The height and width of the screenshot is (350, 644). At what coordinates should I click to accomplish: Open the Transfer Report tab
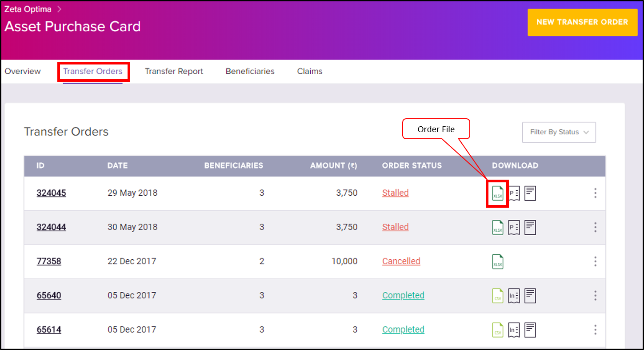coord(174,71)
